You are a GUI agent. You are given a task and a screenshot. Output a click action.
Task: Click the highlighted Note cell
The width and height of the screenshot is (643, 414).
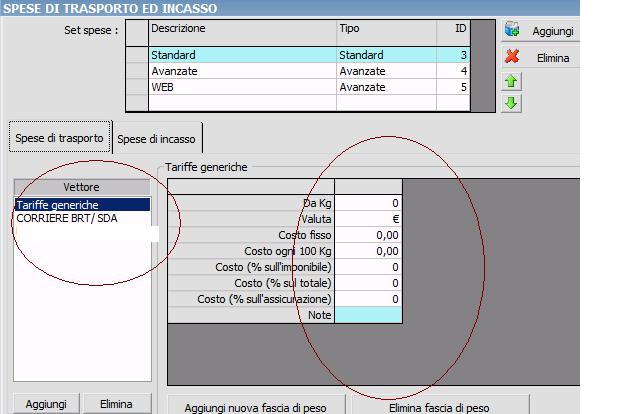click(368, 315)
